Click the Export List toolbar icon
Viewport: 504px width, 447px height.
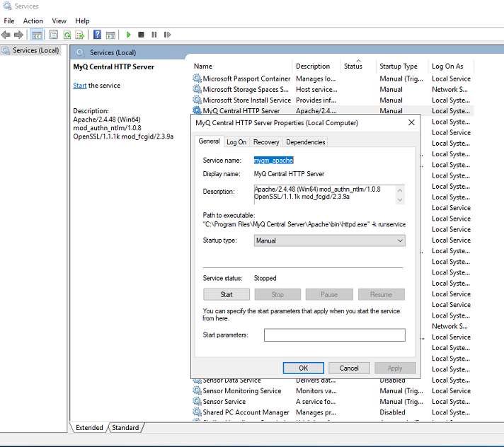pyautogui.click(x=80, y=35)
